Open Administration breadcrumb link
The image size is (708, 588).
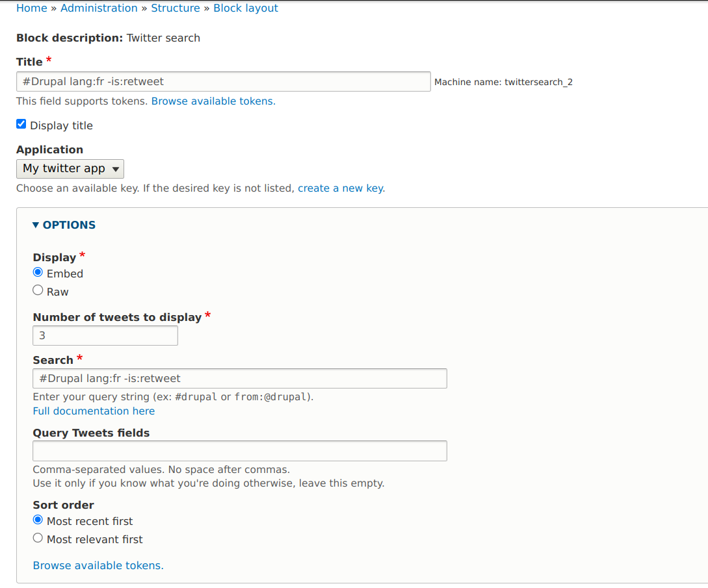tap(99, 8)
